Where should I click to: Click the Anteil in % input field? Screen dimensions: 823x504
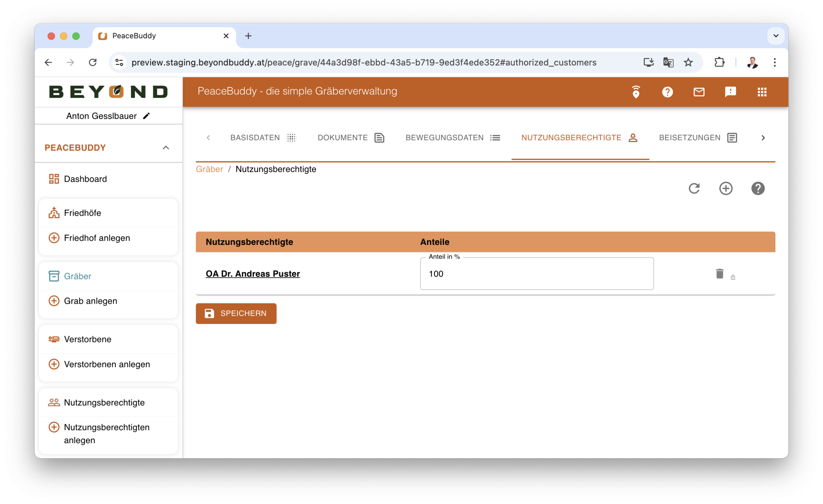[537, 274]
